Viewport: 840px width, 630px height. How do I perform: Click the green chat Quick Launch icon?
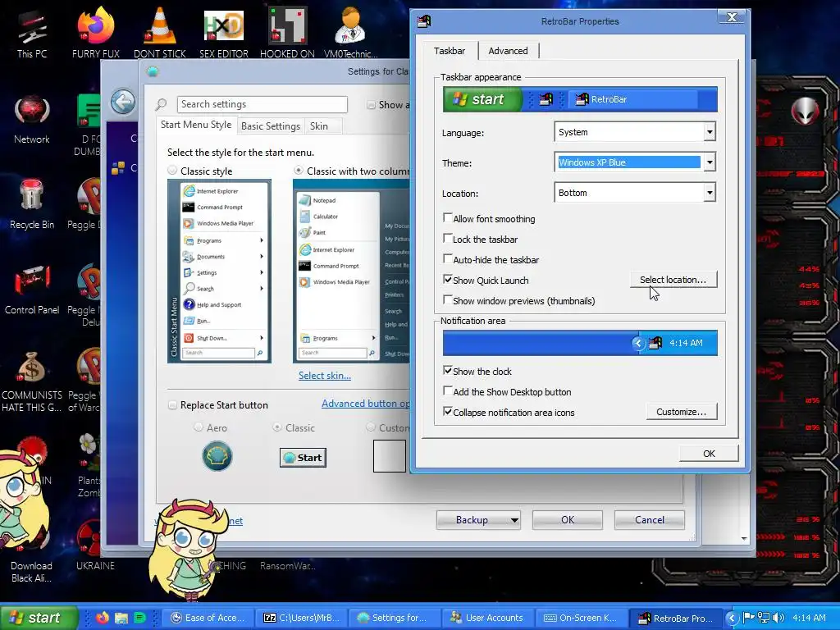tap(139, 618)
